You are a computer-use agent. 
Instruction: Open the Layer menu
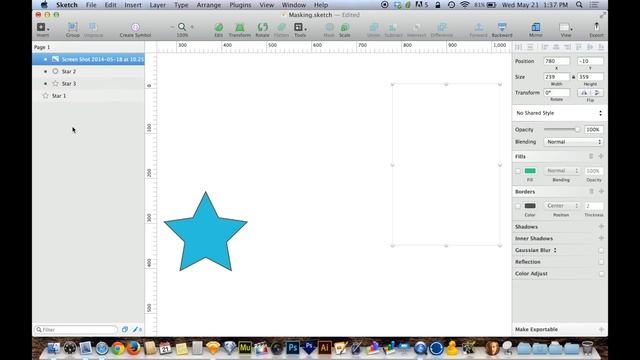[x=158, y=5]
